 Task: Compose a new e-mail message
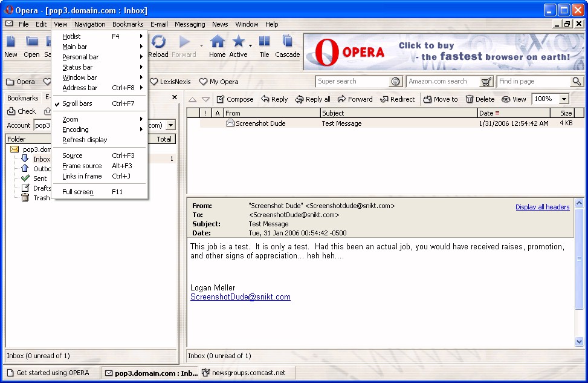[235, 99]
